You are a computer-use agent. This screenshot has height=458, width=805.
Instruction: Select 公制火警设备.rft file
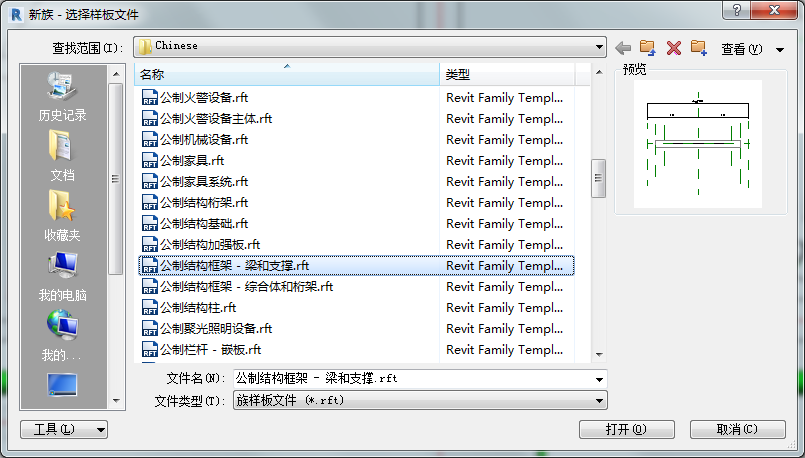click(x=356, y=98)
